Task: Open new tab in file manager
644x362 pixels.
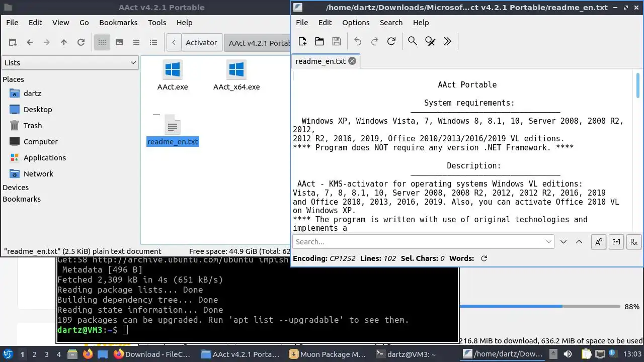Action: (13, 42)
